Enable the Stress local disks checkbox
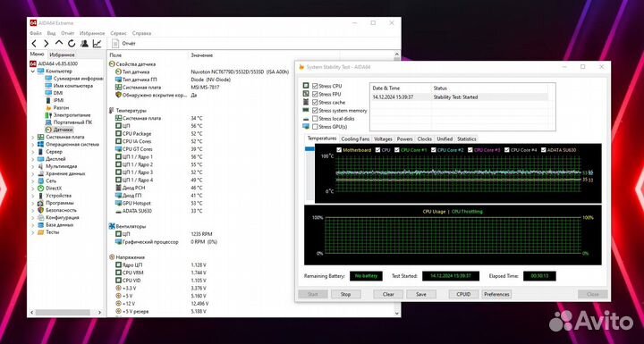644x344 pixels. point(315,119)
